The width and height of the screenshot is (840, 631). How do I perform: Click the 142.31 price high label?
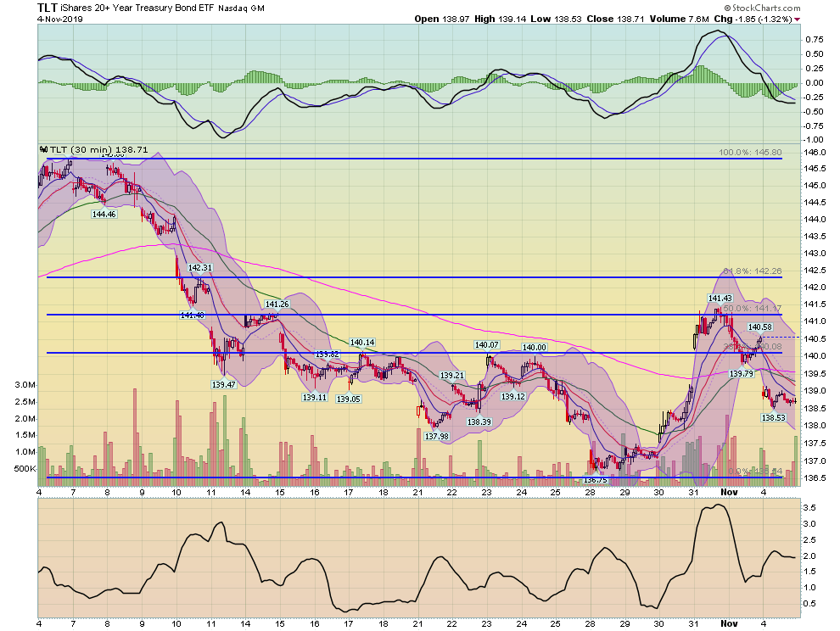(x=200, y=267)
